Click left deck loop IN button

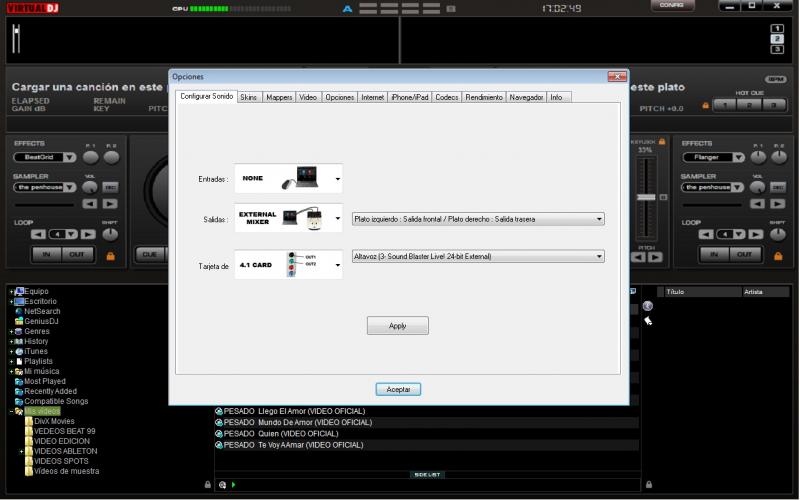click(46, 254)
